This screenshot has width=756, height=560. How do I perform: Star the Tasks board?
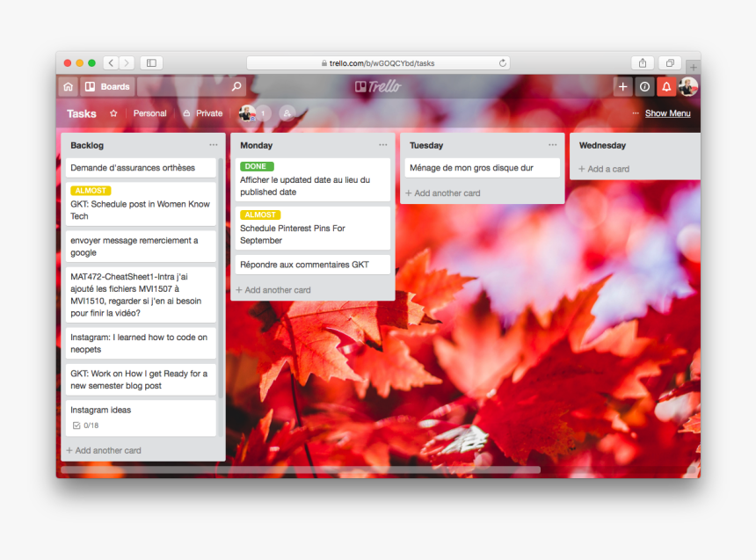114,113
